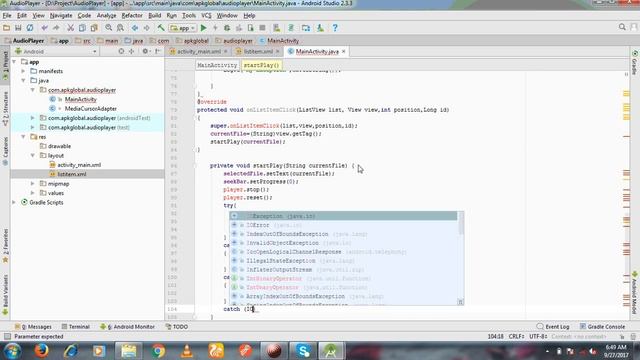Click the search everywhere magnifier icon
The height and width of the screenshot is (360, 640).
[622, 27]
